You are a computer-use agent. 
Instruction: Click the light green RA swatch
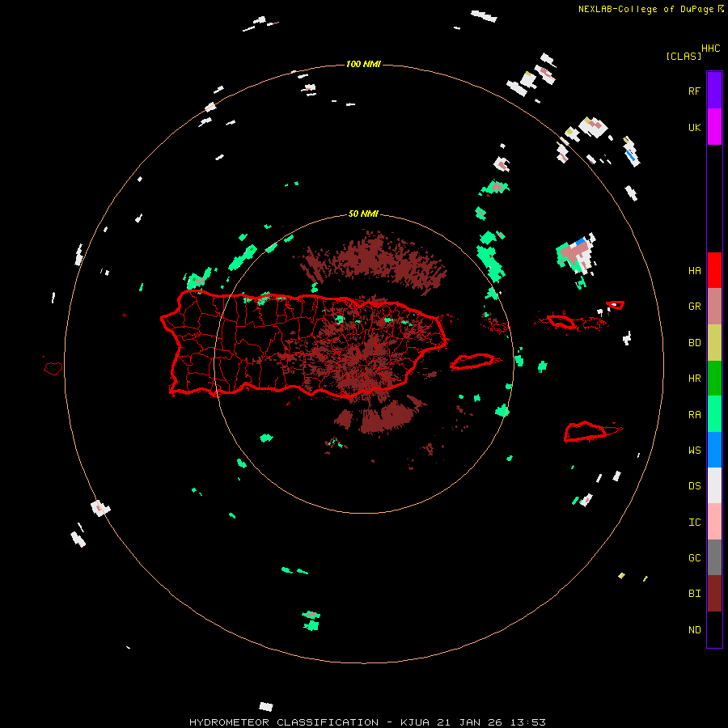[714, 414]
